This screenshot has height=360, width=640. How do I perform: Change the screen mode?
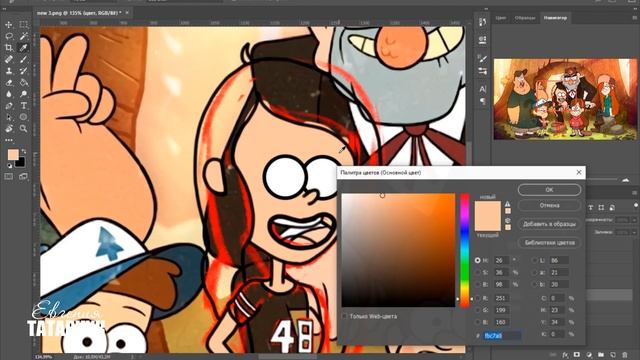(x=23, y=176)
